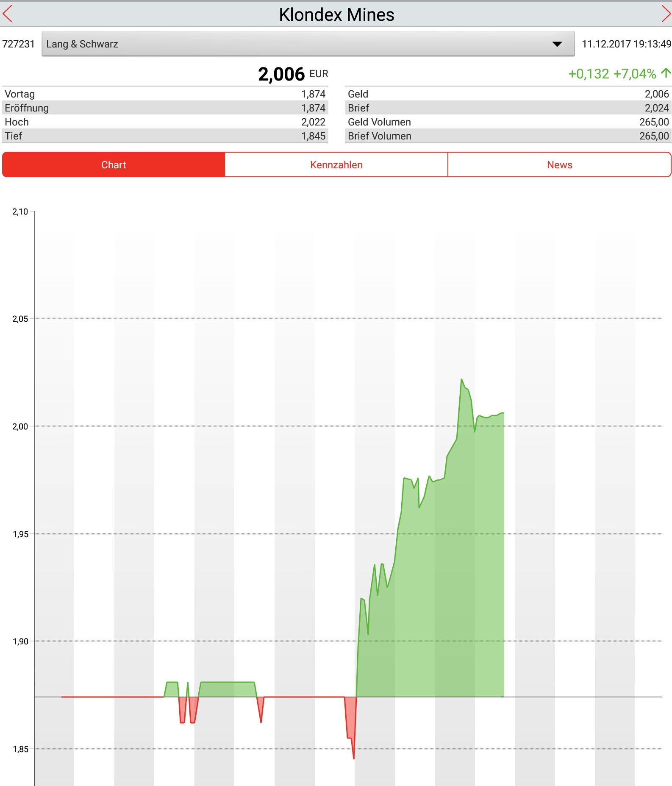Image resolution: width=672 pixels, height=786 pixels.
Task: Click the 1,90 y-axis label
Action: tap(20, 641)
